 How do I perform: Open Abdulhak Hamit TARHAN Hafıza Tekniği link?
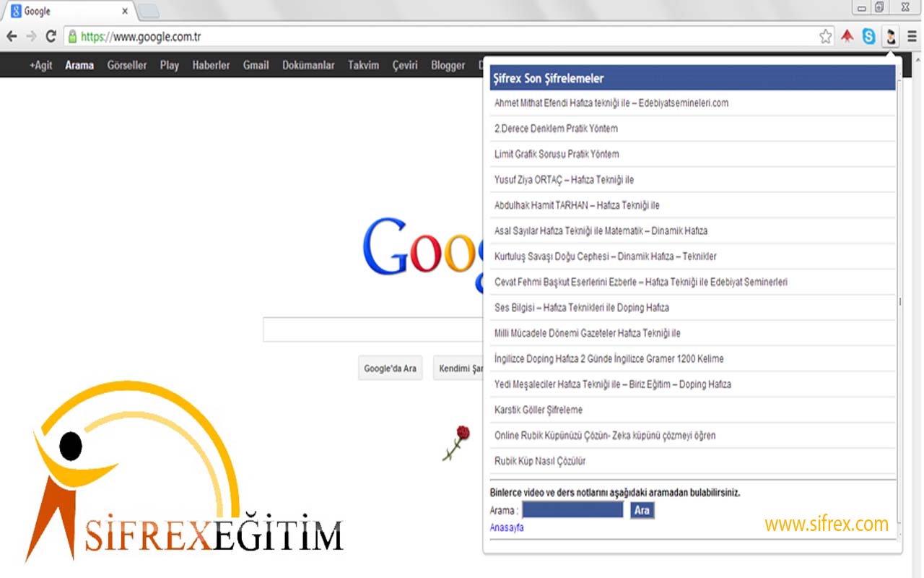coord(577,205)
